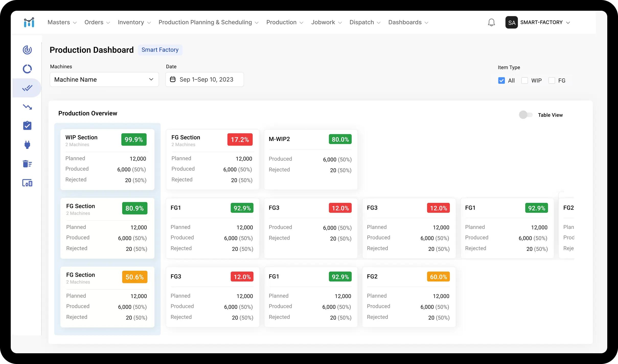The height and width of the screenshot is (364, 618).
Task: Expand the Dashboards menu
Action: coord(408,22)
